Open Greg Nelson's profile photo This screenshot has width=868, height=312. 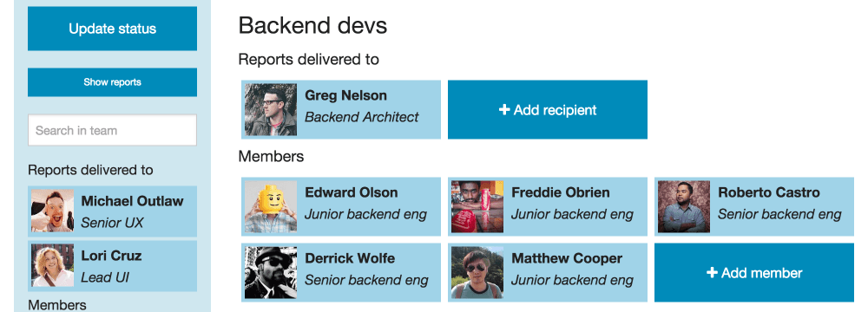pyautogui.click(x=271, y=109)
